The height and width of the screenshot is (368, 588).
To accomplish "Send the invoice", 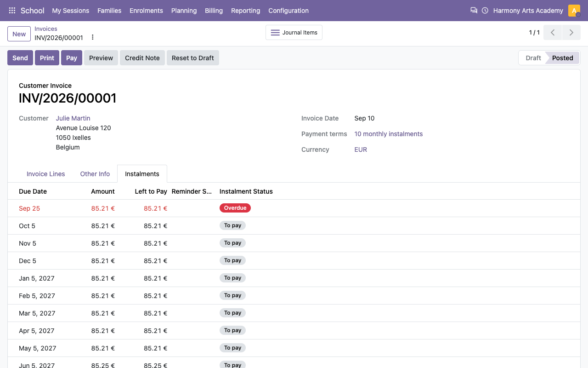I will point(20,58).
